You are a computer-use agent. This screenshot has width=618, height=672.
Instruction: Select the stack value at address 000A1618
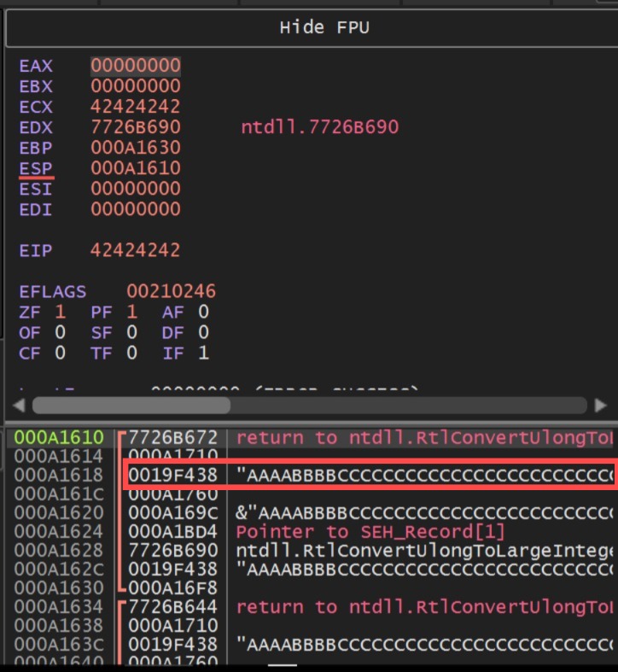pyautogui.click(x=173, y=475)
